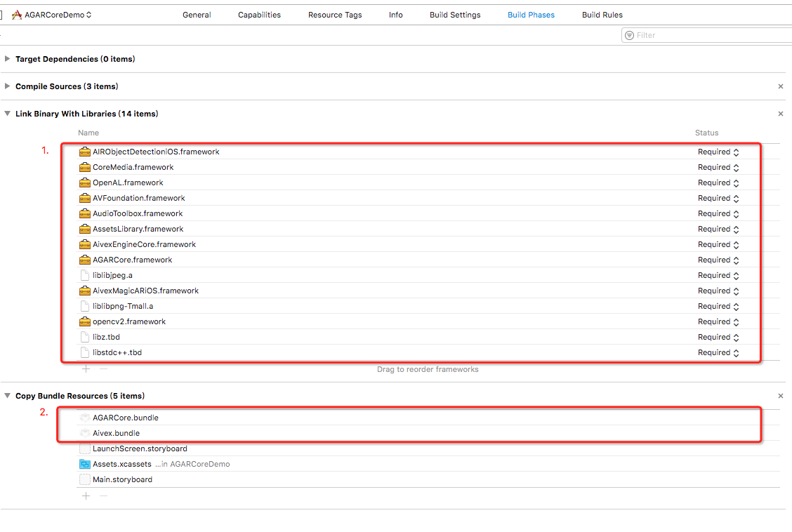Screen dimensions: 792x532
Task: Add a library with the plus button under Link Binary
Action: [x=86, y=369]
